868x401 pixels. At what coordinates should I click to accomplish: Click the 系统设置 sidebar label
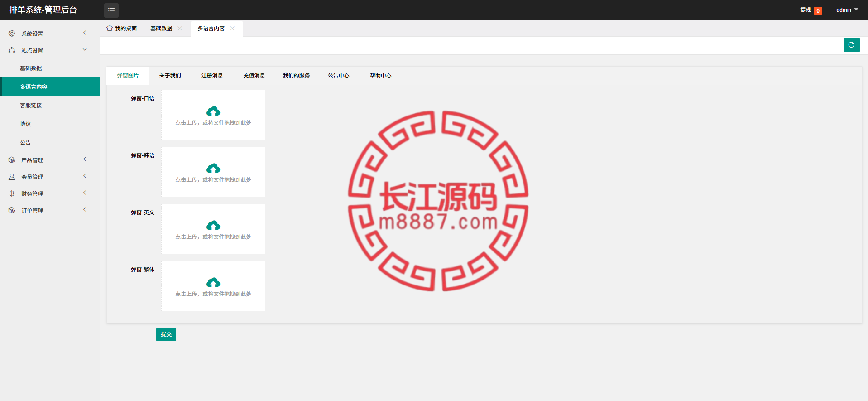32,34
